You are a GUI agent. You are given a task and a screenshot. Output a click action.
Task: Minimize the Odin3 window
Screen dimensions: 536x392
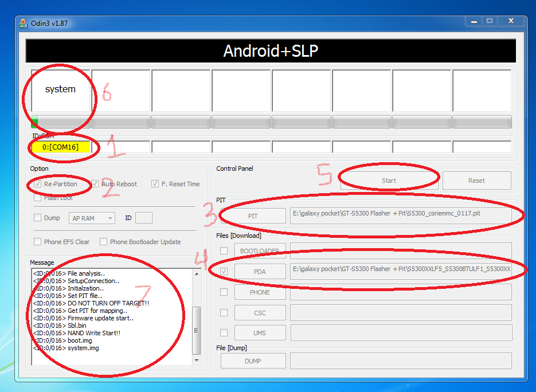(x=474, y=21)
